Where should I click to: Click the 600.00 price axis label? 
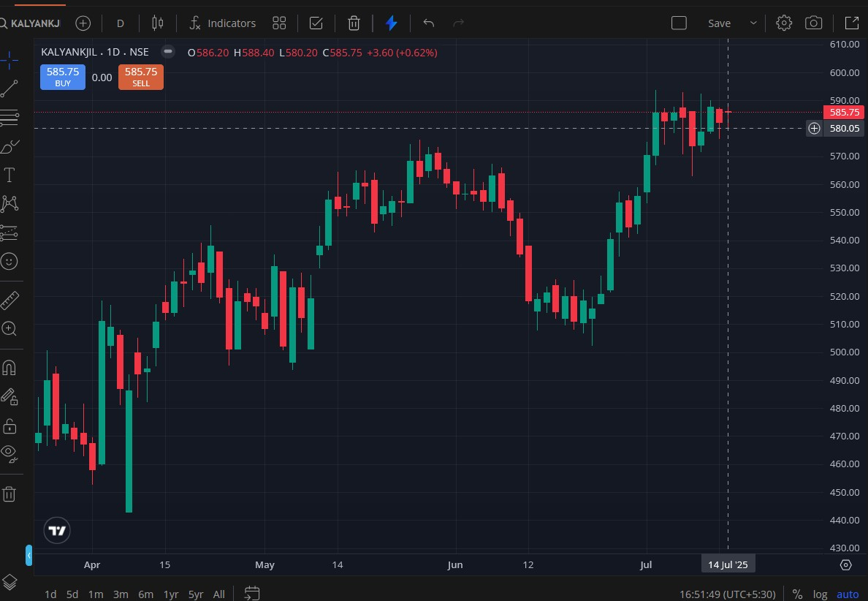tap(844, 72)
